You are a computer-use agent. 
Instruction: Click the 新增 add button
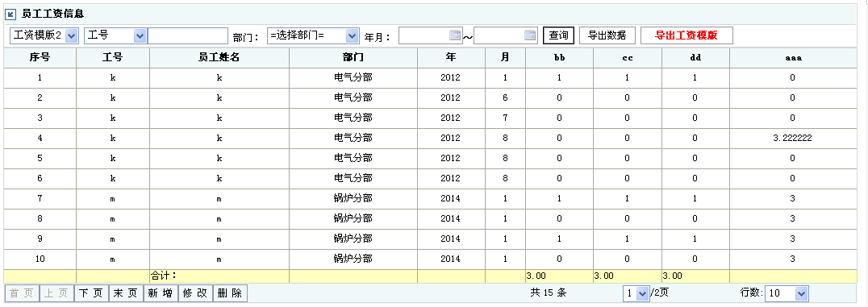[x=161, y=293]
